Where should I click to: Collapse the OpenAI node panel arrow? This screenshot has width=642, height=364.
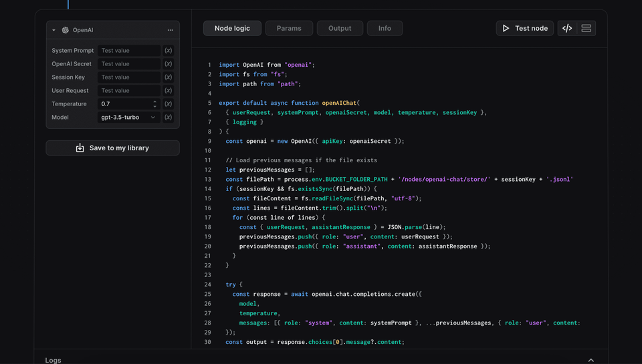(54, 30)
